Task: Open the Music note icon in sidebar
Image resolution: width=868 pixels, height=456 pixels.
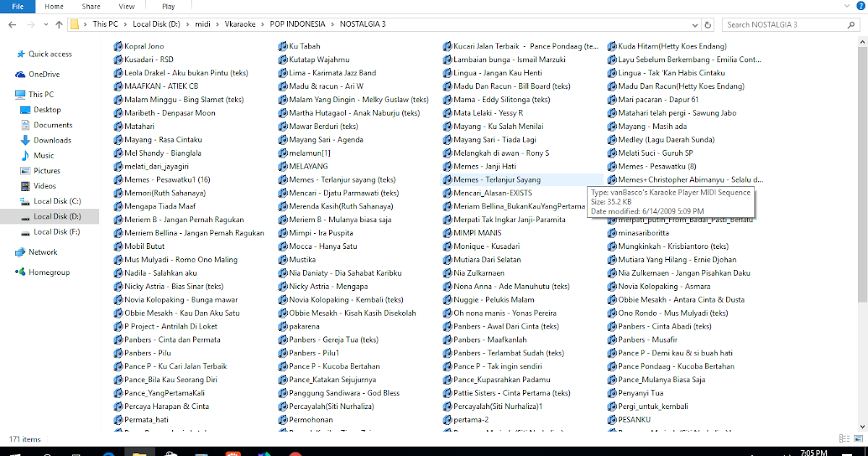Action: [x=26, y=155]
